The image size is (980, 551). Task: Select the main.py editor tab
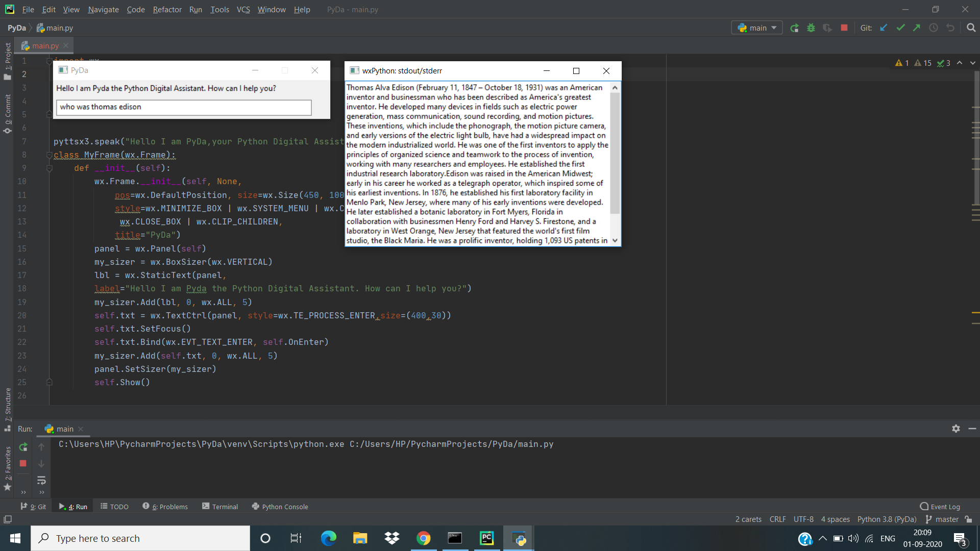click(45, 46)
